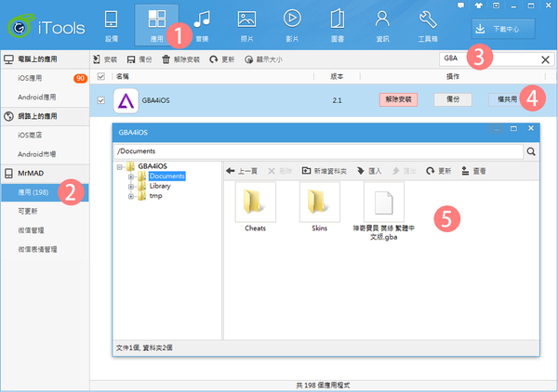Click the red 解除安裝 button for GBA4iOS
The image size is (558, 392).
[398, 98]
